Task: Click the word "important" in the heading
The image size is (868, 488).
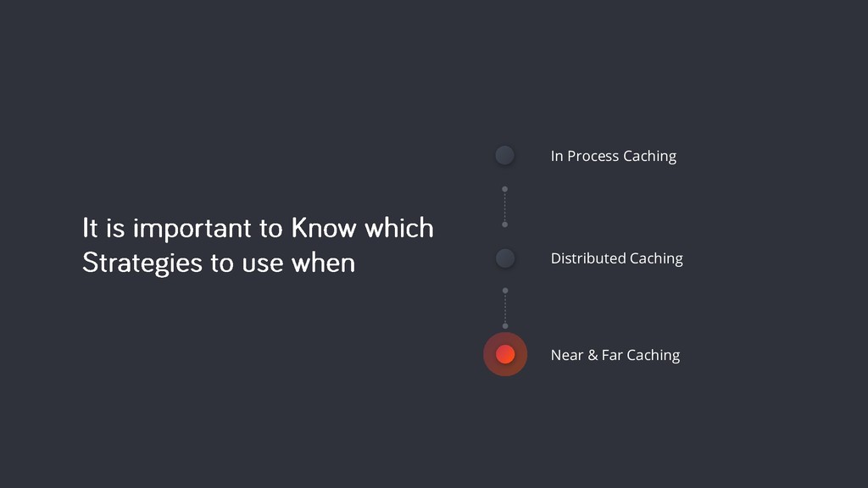Action: coord(192,229)
